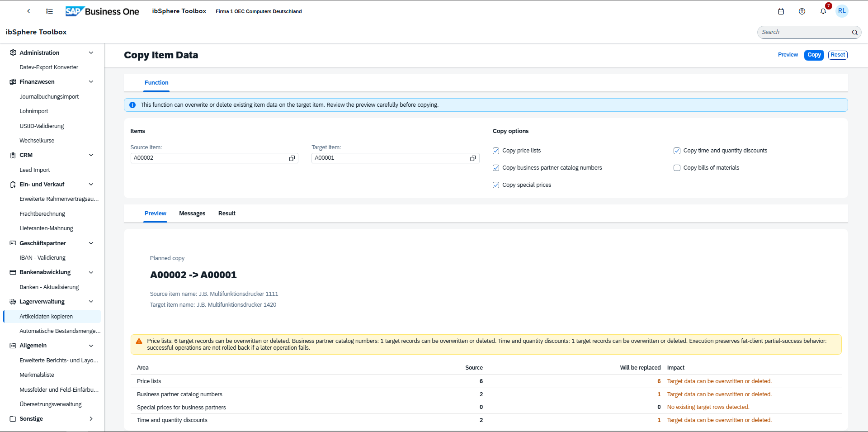Toggle Copy time and quantity discounts
Image resolution: width=868 pixels, height=432 pixels.
point(677,151)
